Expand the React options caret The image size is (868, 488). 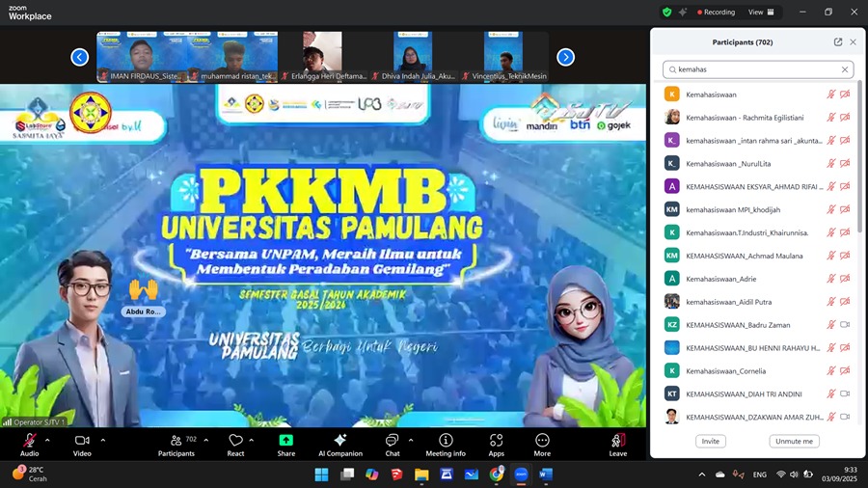(252, 441)
